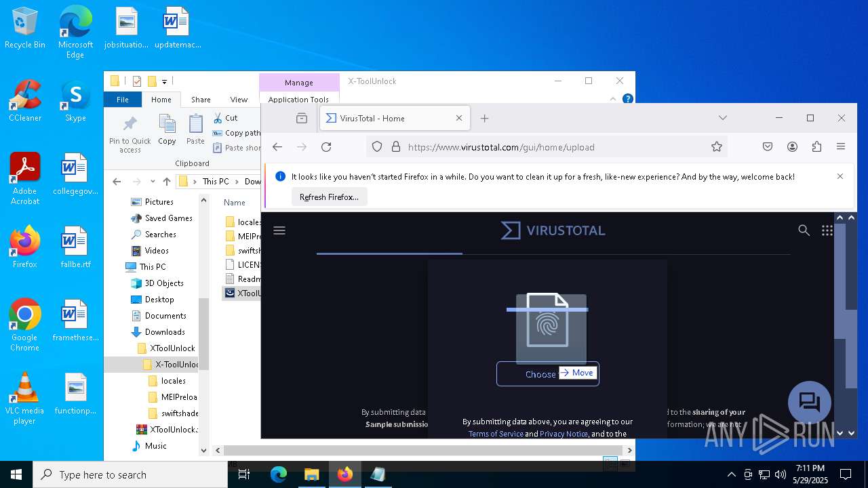868x488 pixels.
Task: Open the Windows Start menu
Action: 16,474
